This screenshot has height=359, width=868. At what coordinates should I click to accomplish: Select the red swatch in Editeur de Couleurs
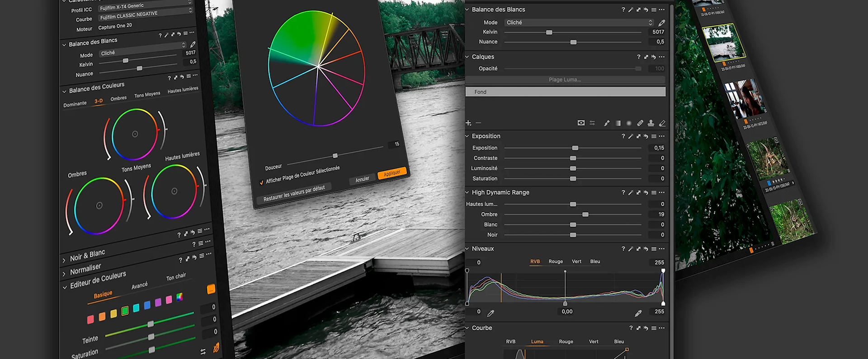coord(90,320)
